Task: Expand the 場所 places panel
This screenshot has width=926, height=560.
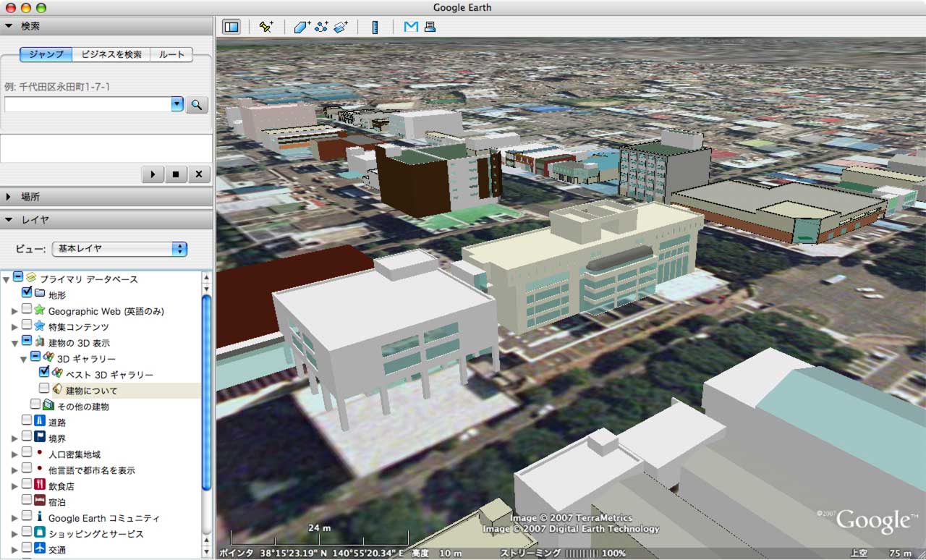Action: tap(9, 196)
